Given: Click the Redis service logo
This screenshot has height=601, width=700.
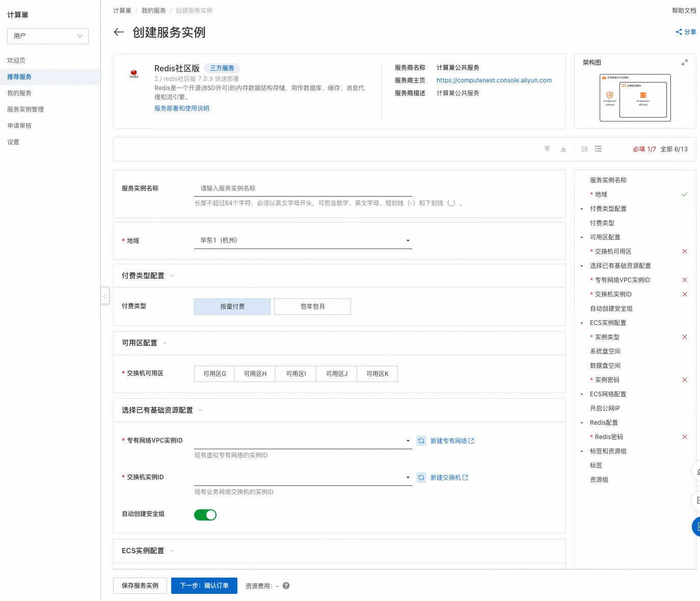Looking at the screenshot, I should tap(134, 74).
